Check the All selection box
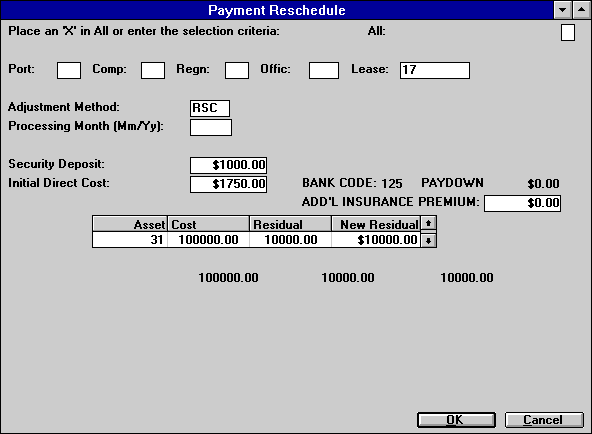Viewport: 592px width, 434px height. [x=568, y=32]
